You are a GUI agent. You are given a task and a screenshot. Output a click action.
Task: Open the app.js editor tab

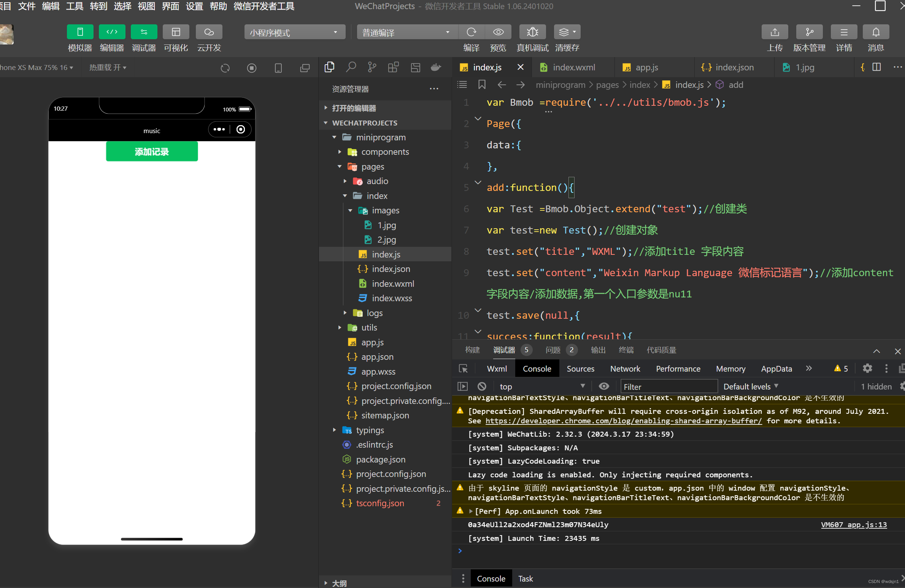(646, 67)
